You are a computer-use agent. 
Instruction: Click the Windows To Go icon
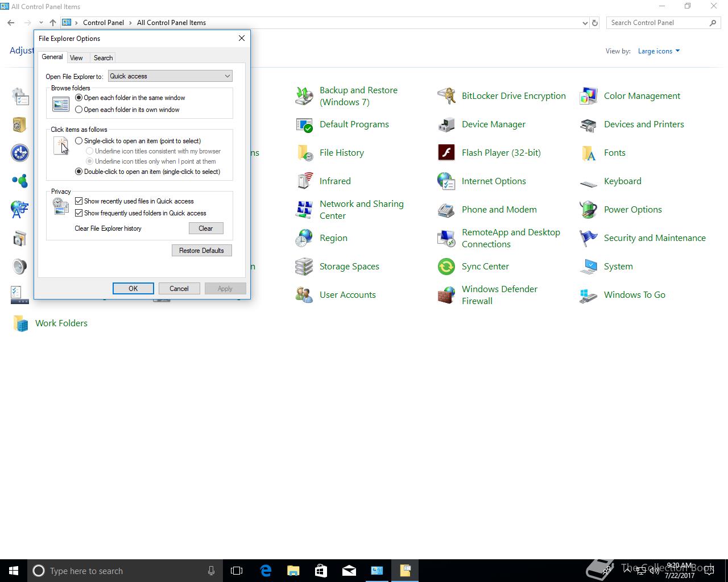coord(589,295)
